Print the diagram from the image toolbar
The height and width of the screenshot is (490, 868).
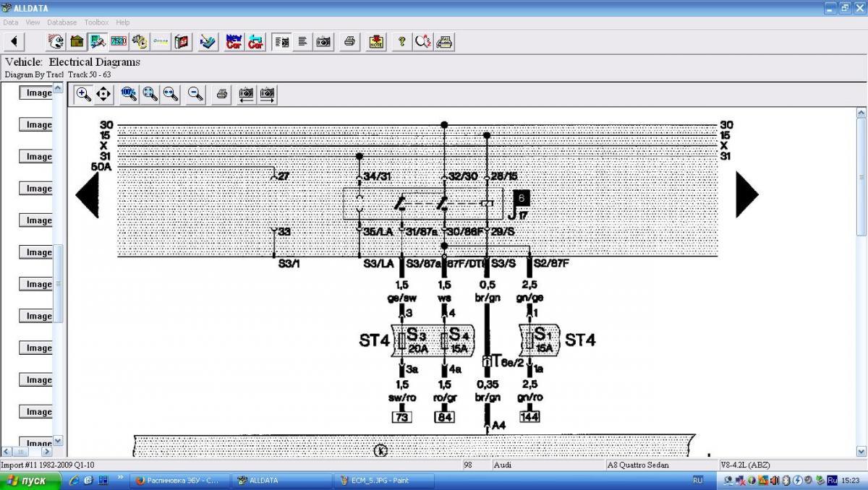tap(222, 94)
